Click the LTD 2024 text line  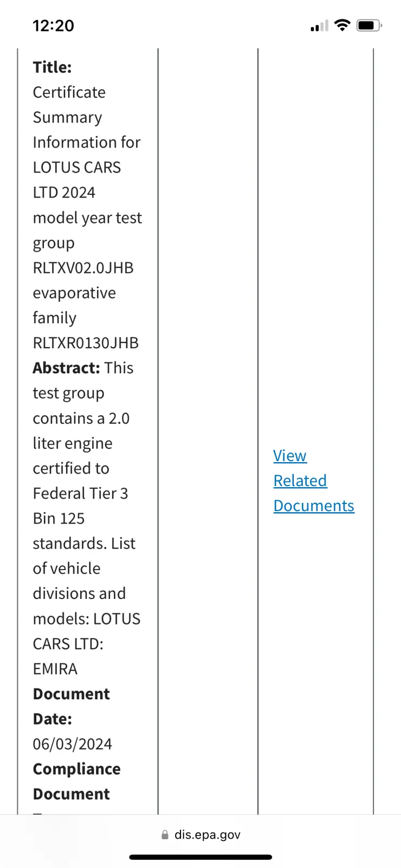pyautogui.click(x=64, y=193)
